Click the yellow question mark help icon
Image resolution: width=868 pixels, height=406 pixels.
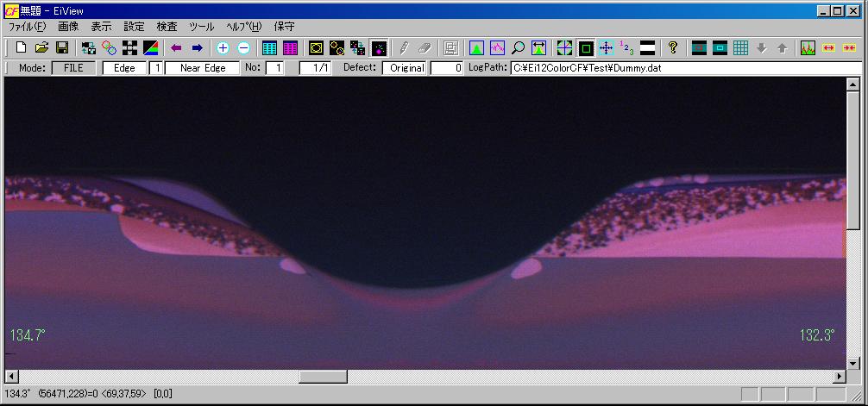(673, 48)
